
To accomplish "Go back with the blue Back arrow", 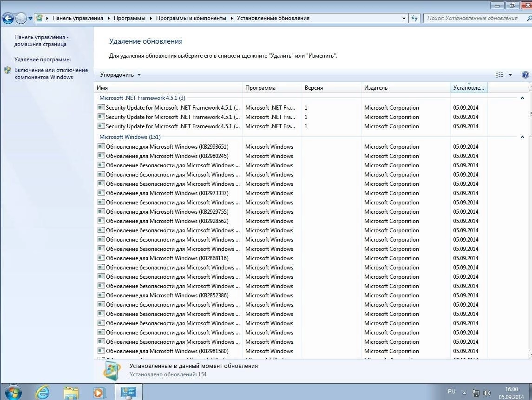I will click(x=8, y=18).
